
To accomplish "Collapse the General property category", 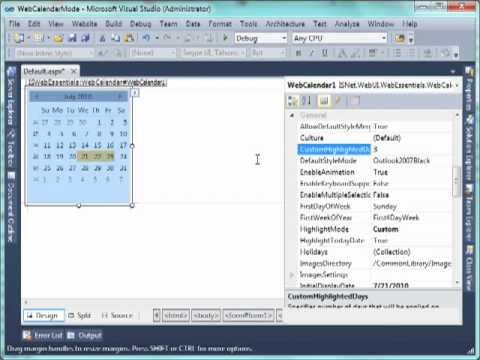I will point(292,115).
